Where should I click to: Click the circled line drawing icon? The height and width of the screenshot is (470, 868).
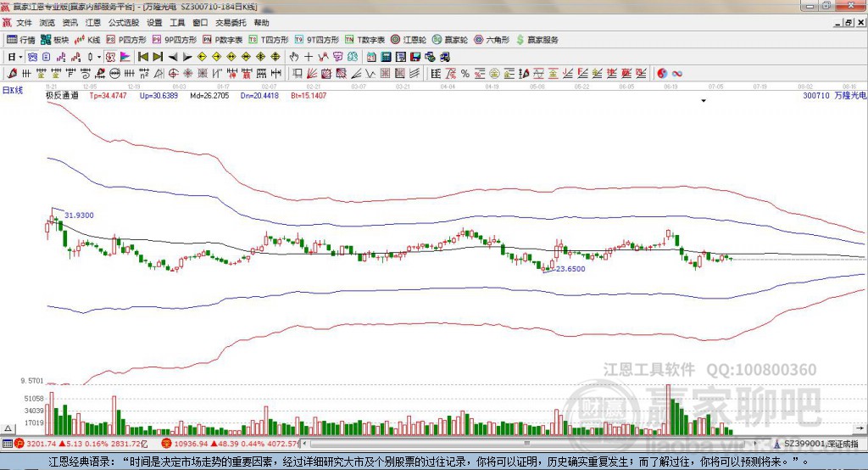pos(115,73)
